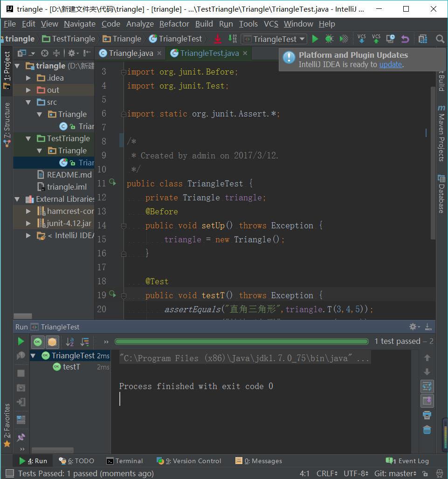This screenshot has width=448, height=479.
Task: Hide the Run tool window
Action: pos(428,327)
